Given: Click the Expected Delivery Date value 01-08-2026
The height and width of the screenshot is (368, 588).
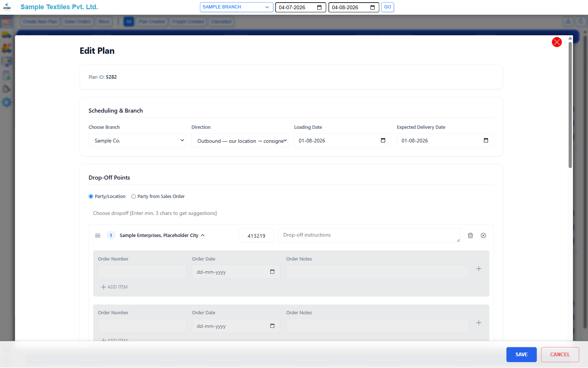Looking at the screenshot, I should [415, 141].
